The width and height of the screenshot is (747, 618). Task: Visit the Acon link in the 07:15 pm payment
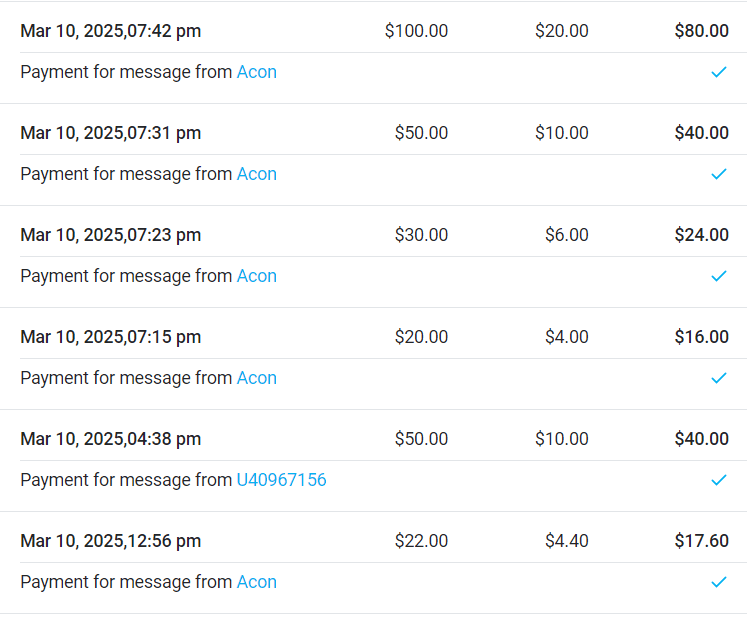(x=256, y=378)
